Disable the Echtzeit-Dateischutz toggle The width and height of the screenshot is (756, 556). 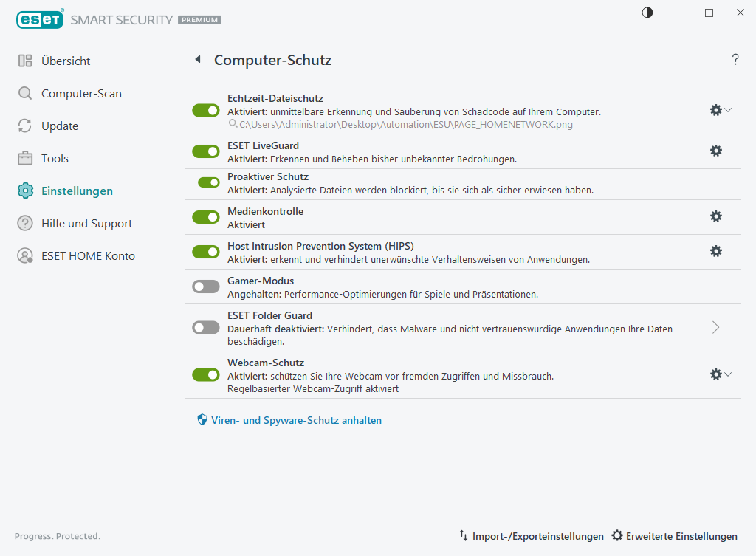206,110
